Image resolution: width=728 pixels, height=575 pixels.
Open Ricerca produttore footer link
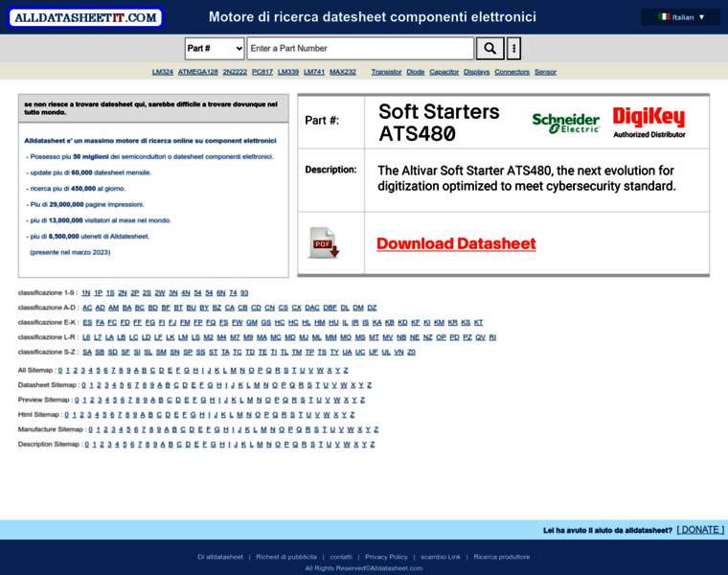pyautogui.click(x=502, y=557)
